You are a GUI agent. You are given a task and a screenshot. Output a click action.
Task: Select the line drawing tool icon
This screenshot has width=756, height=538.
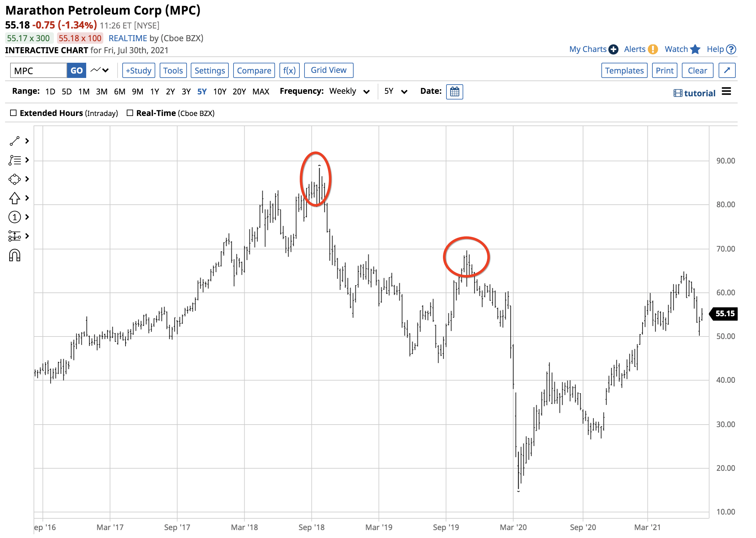15,141
